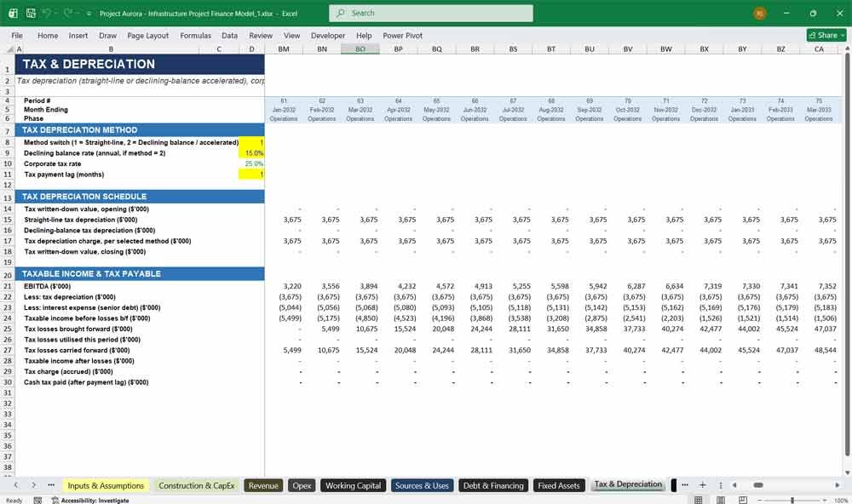The height and width of the screenshot is (504, 852).
Task: Open the Page Layout tab
Action: pyautogui.click(x=147, y=35)
